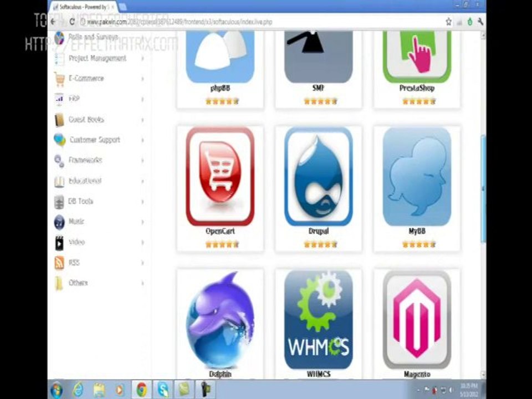This screenshot has width=532, height=399.
Task: Open the OpenCart shopping cart icon
Action: 220,176
